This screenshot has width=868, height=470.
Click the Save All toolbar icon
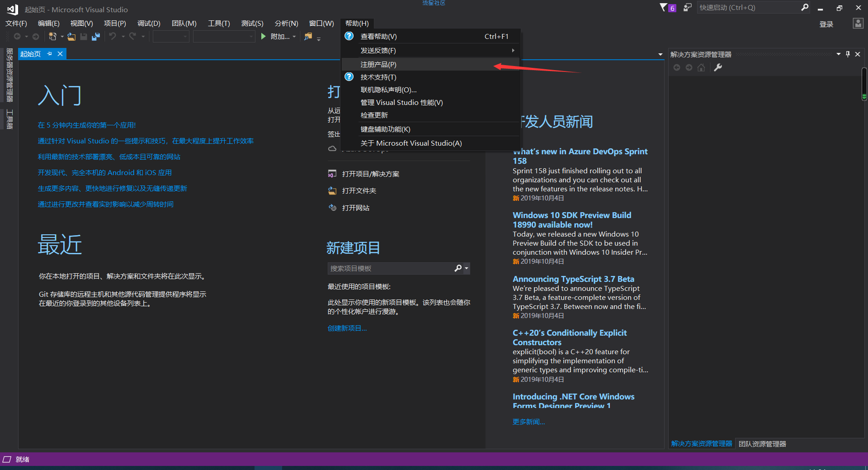(96, 37)
